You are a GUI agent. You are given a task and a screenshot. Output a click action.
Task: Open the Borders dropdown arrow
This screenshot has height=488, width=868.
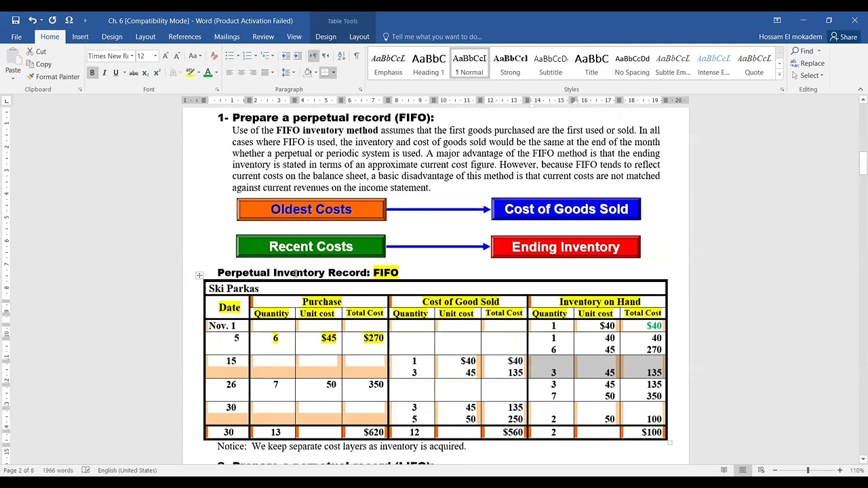tap(333, 73)
